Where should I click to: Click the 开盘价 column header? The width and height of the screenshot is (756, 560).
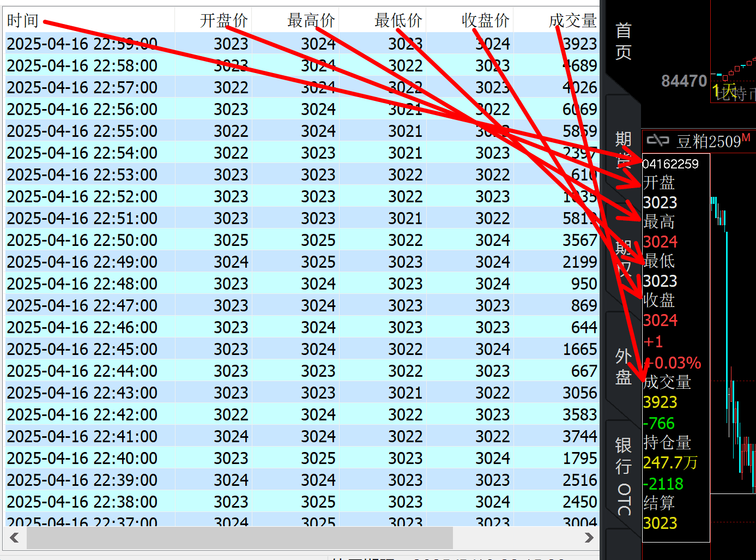(x=223, y=21)
